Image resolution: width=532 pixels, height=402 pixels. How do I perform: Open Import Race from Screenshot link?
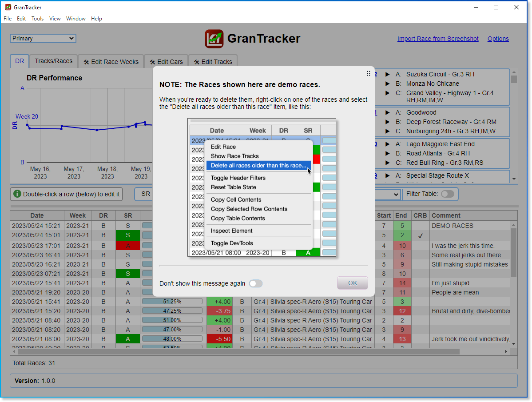coord(438,39)
